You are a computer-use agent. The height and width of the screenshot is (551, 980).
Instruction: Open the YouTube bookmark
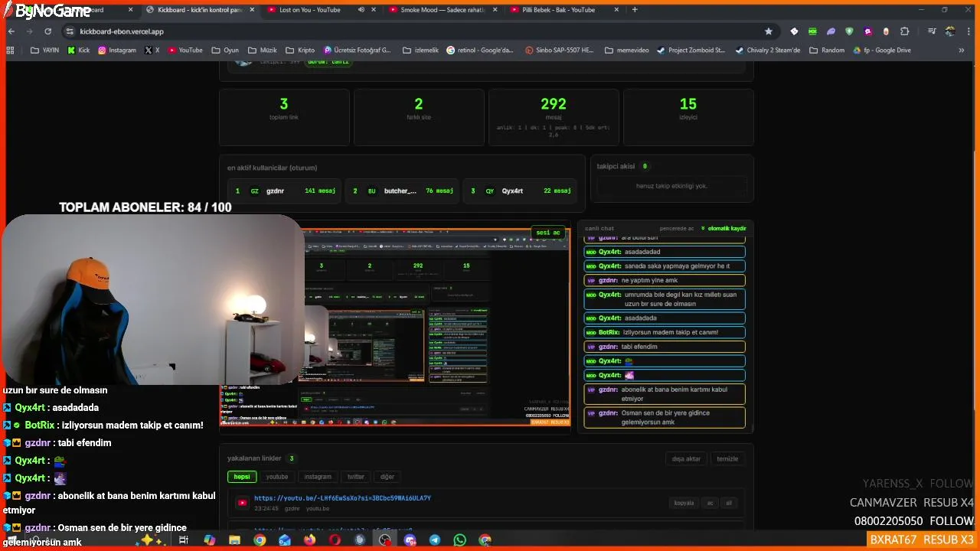[x=185, y=51]
